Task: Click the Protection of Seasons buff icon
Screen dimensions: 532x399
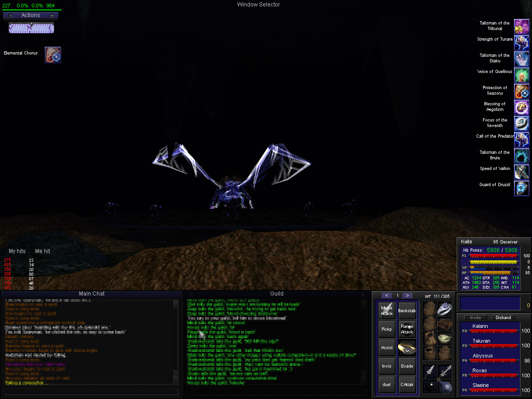Action: pyautogui.click(x=521, y=91)
